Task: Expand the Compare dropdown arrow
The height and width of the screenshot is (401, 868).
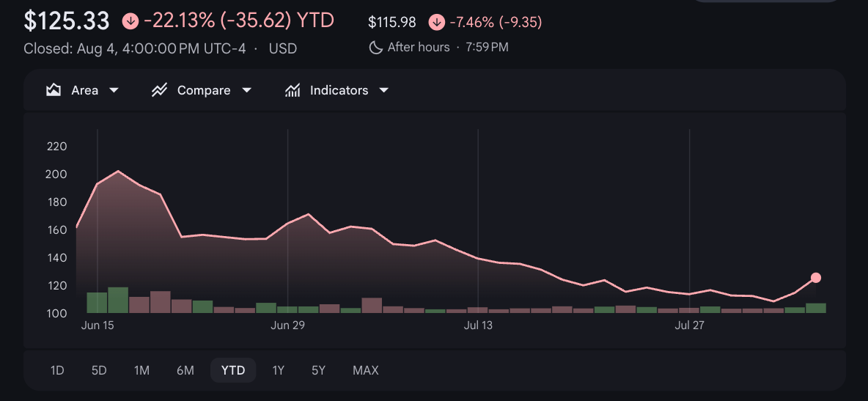Action: (247, 90)
